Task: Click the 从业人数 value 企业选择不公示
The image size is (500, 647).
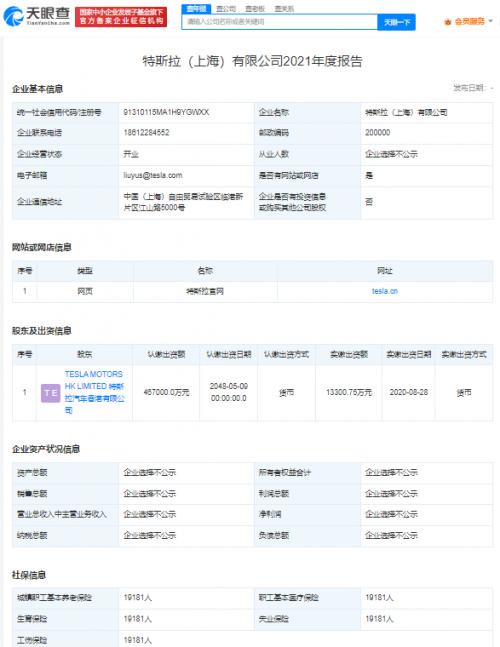Action: coord(392,154)
